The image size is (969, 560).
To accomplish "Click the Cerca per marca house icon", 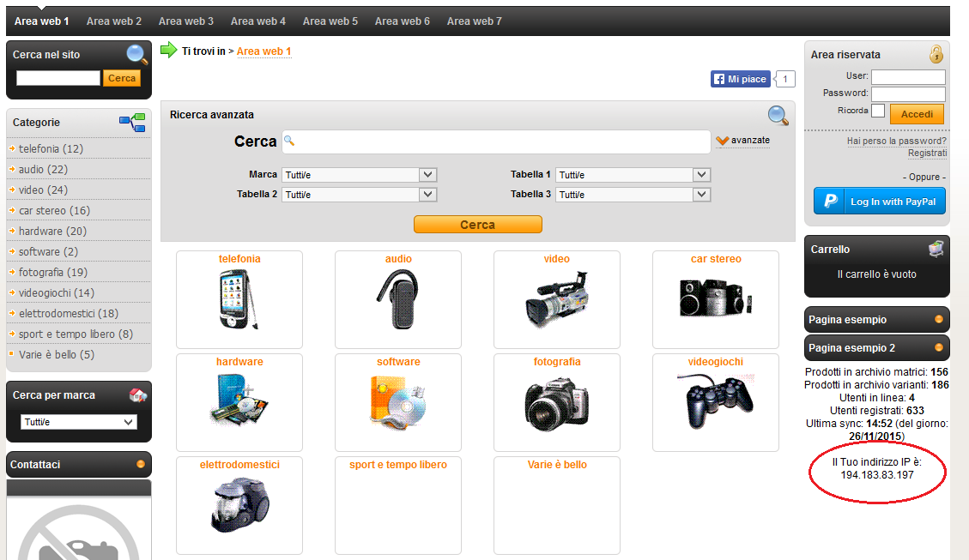I will (138, 395).
